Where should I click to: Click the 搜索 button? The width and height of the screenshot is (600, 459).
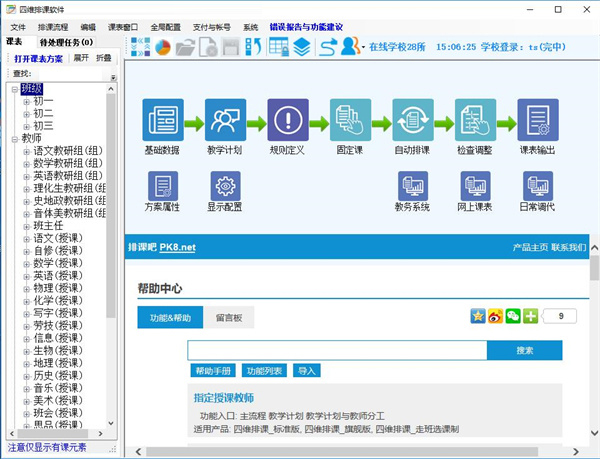[x=525, y=350]
